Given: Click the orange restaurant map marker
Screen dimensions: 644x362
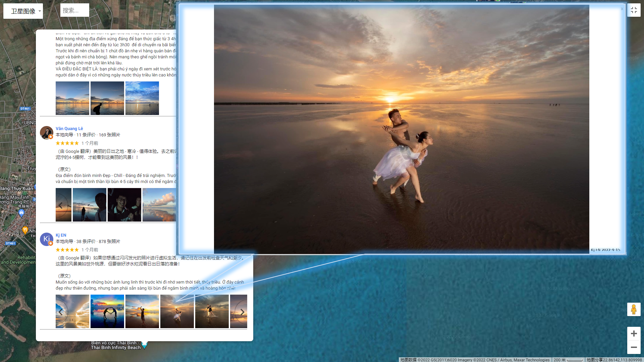Looking at the screenshot, I should click(x=25, y=230).
